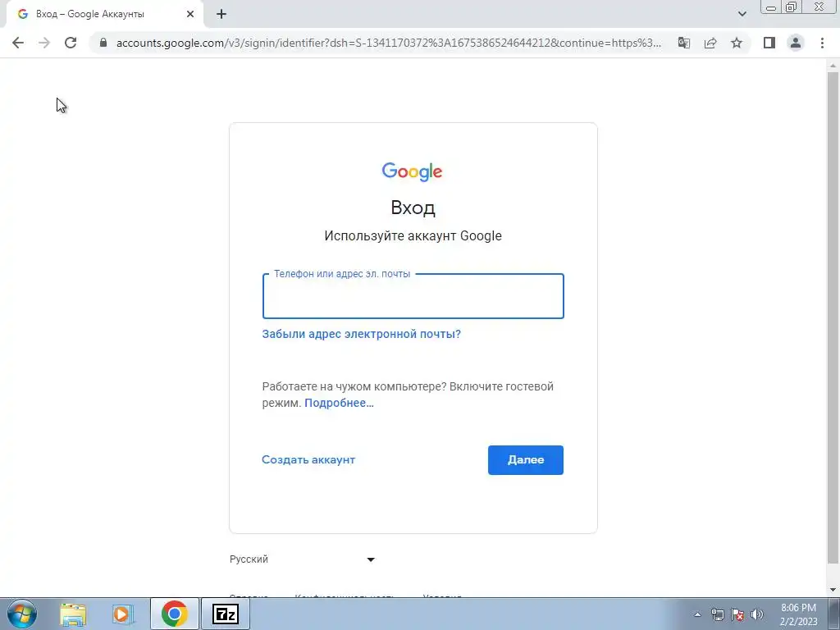Click the forward navigation arrow

pos(44,43)
